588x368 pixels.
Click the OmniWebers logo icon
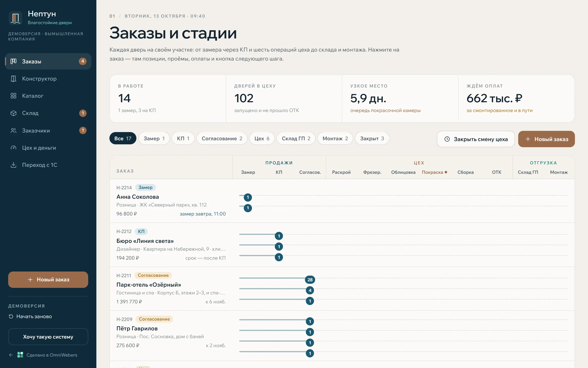point(20,355)
